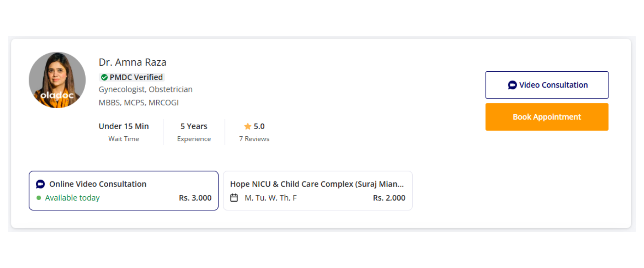
Task: Click Dr. Amna Raza's profile photo
Action: (x=57, y=80)
